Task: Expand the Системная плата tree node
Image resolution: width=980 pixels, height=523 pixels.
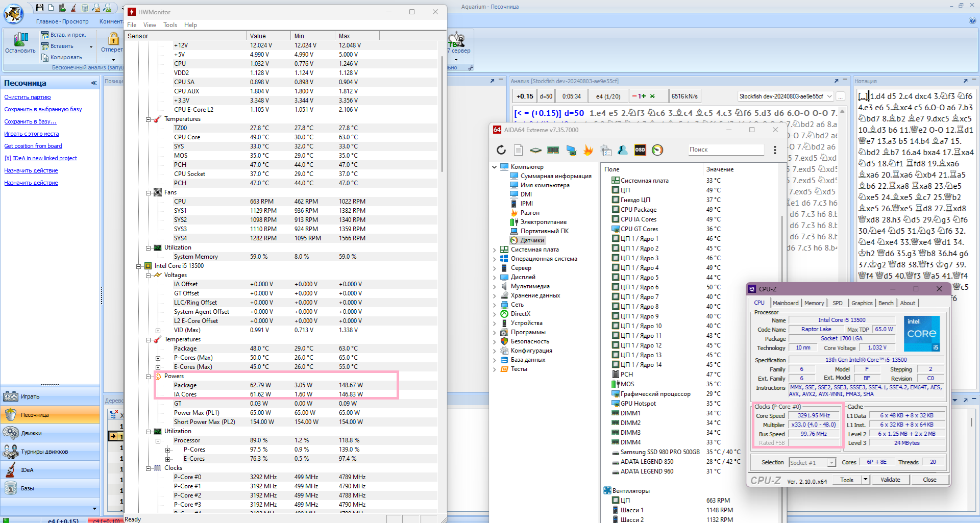Action: click(x=494, y=250)
